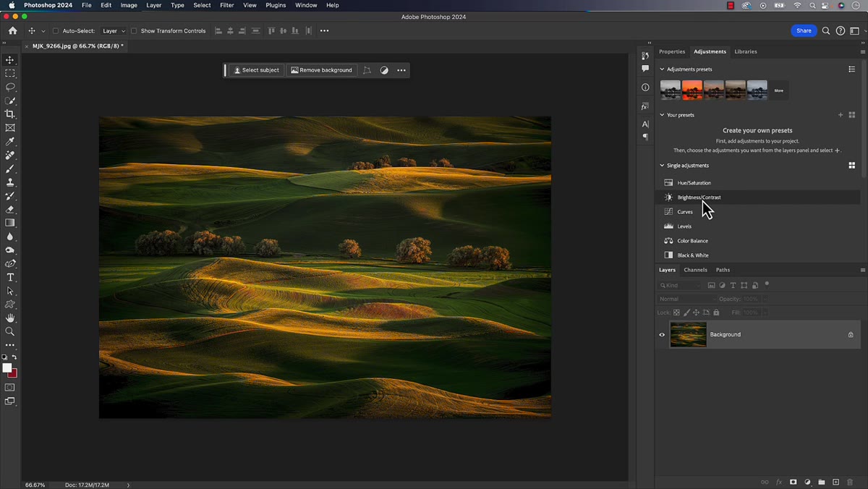Viewport: 868px width, 489px height.
Task: Switch presets to list view icon
Action: pyautogui.click(x=852, y=69)
